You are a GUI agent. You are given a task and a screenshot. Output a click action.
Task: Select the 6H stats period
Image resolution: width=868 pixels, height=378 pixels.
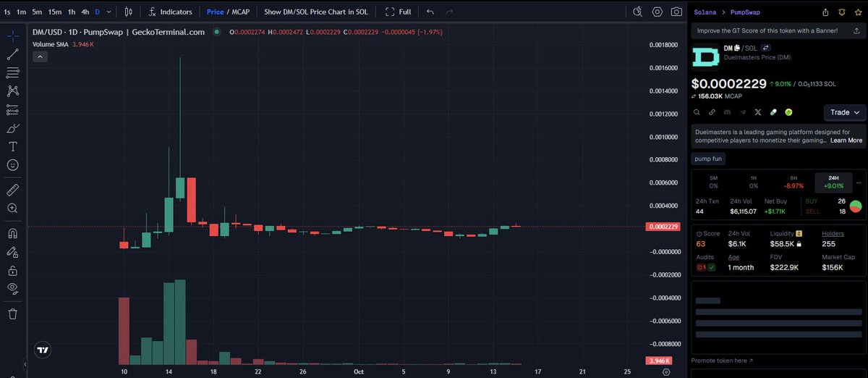tap(793, 182)
